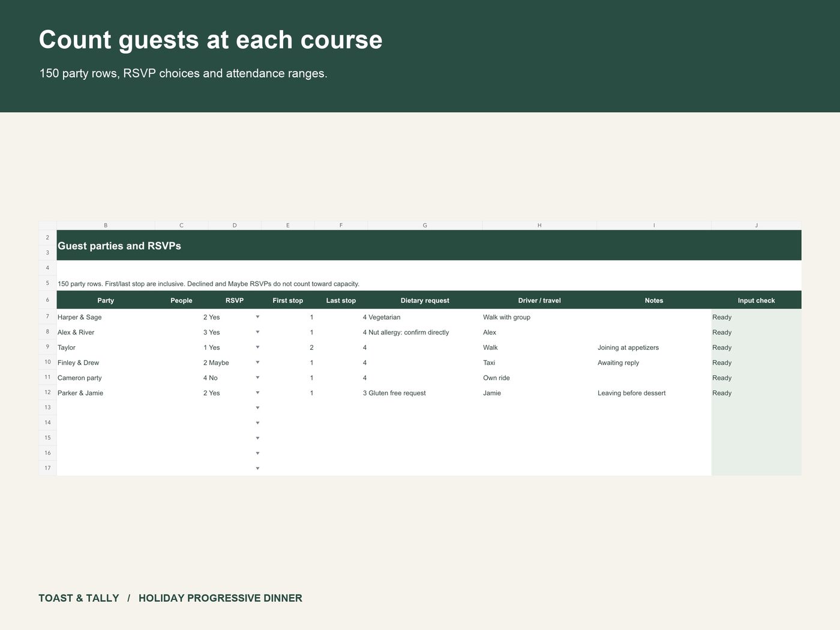Select the Awaiting reply note
Viewport: 840px width, 630px height.
click(x=654, y=363)
